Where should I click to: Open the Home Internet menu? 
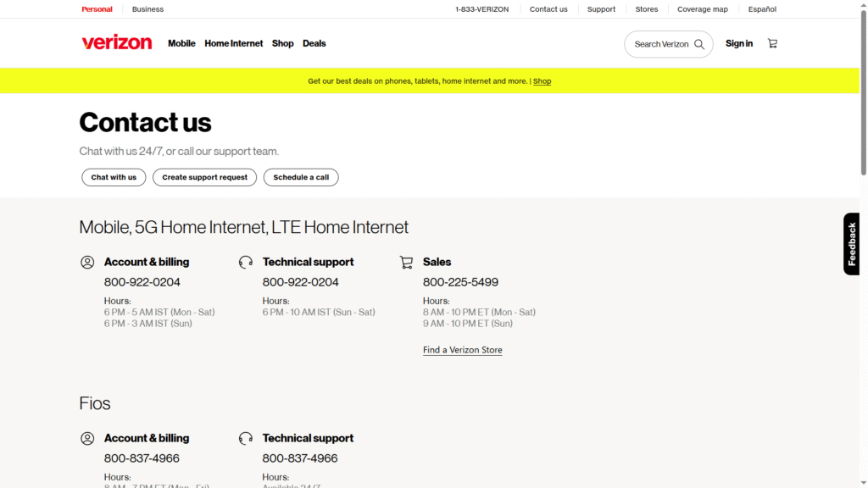pos(233,43)
